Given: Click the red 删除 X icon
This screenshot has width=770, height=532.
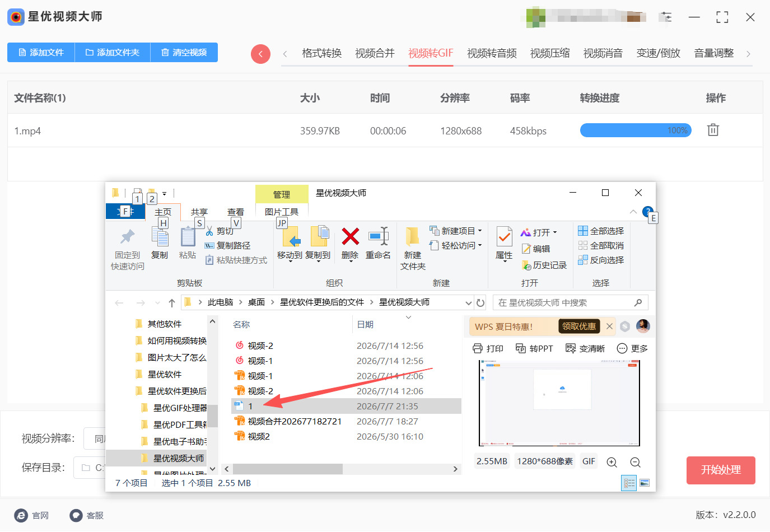Looking at the screenshot, I should (350, 236).
